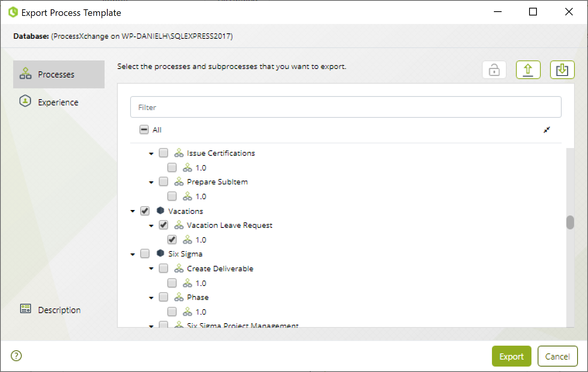The height and width of the screenshot is (372, 588).
Task: Click the Create Deliverable process icon
Action: (x=179, y=269)
